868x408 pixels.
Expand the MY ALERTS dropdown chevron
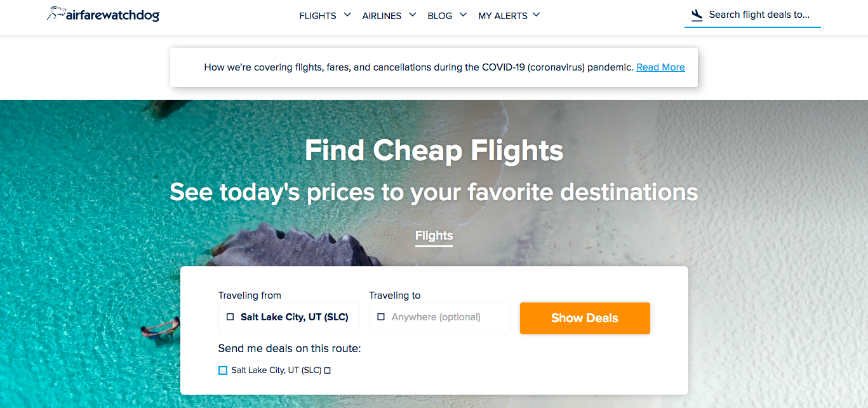pos(537,13)
